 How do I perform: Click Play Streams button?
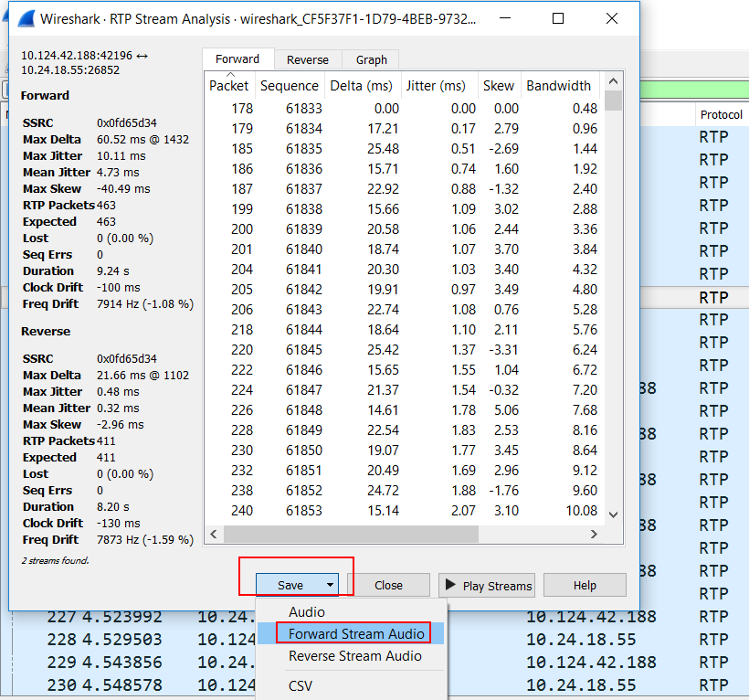coord(487,585)
